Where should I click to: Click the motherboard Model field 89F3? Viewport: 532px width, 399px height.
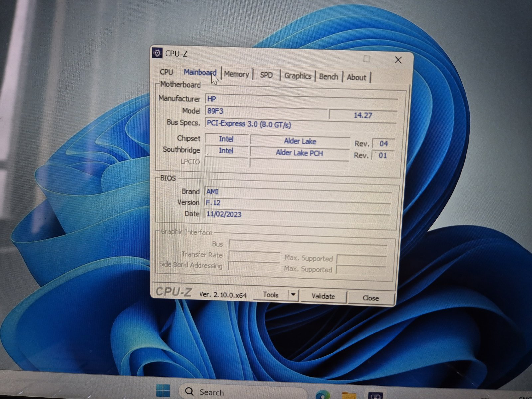coord(266,111)
